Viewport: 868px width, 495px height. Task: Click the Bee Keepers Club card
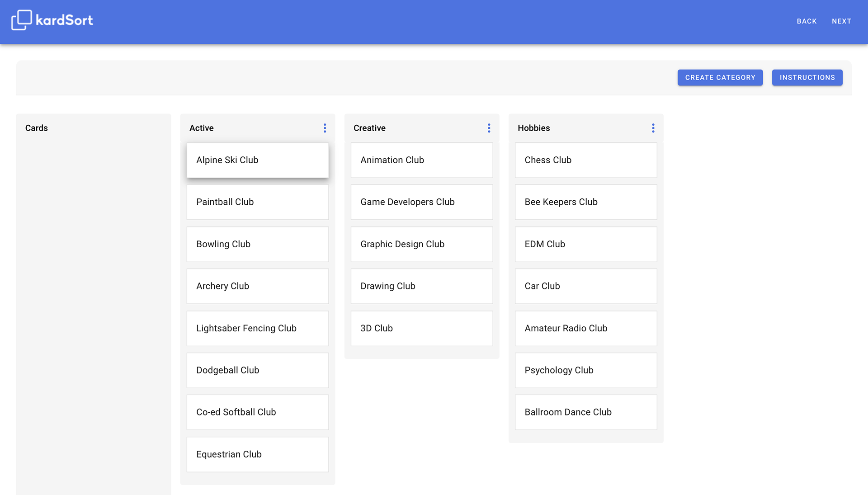coord(586,202)
